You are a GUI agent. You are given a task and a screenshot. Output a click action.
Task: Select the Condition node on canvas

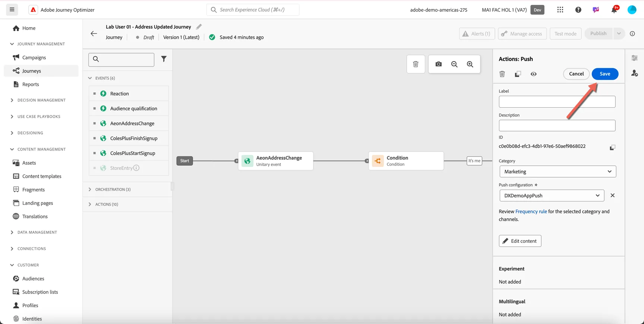pyautogui.click(x=406, y=161)
